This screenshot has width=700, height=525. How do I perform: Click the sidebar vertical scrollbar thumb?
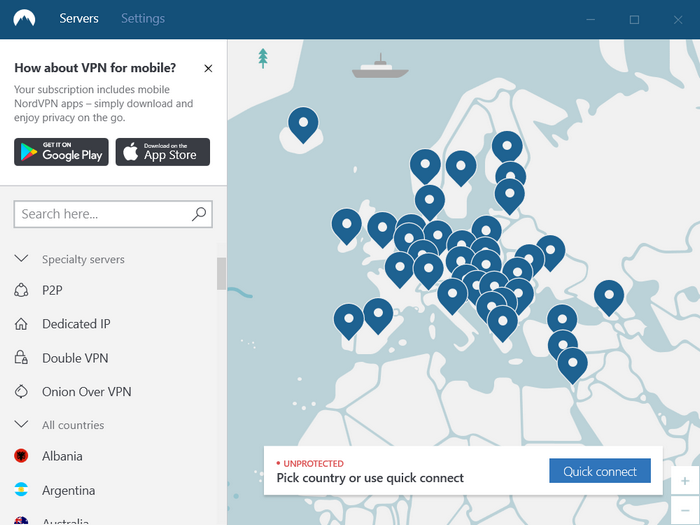(x=221, y=273)
